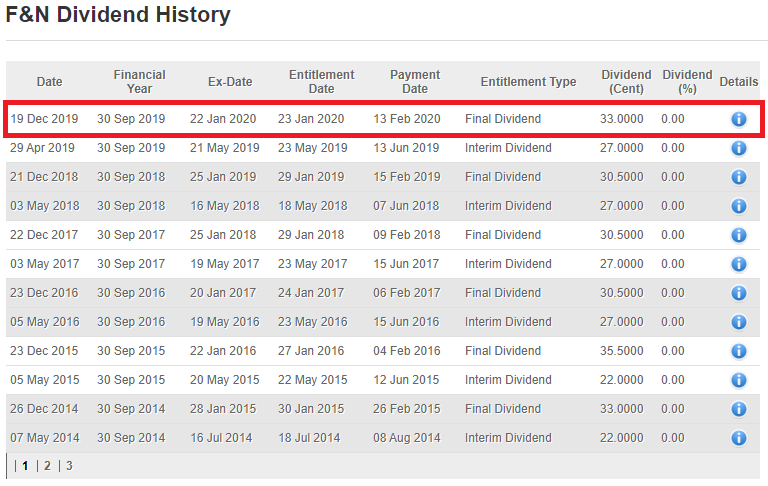Image resolution: width=768 pixels, height=486 pixels.
Task: Show details for 22 Dec 2017 dividend
Action: pos(738,235)
